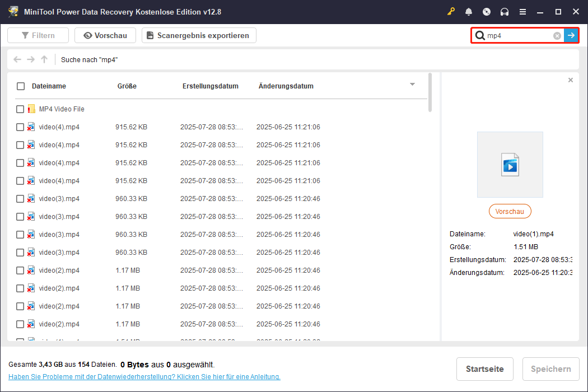588x392 pixels.
Task: Click the bootable media disc icon
Action: pos(487,11)
